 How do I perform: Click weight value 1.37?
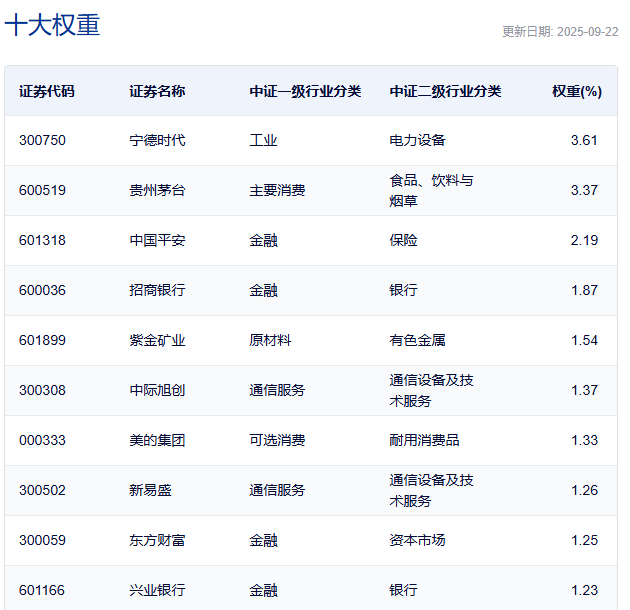pyautogui.click(x=584, y=390)
